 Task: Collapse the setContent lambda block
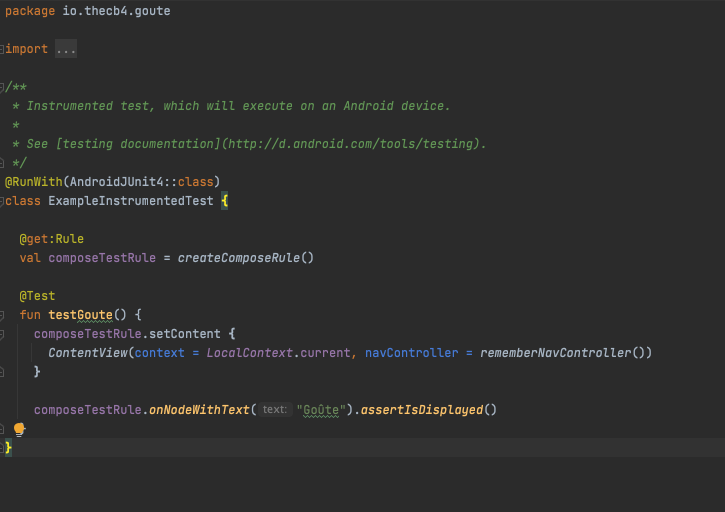coord(2,334)
